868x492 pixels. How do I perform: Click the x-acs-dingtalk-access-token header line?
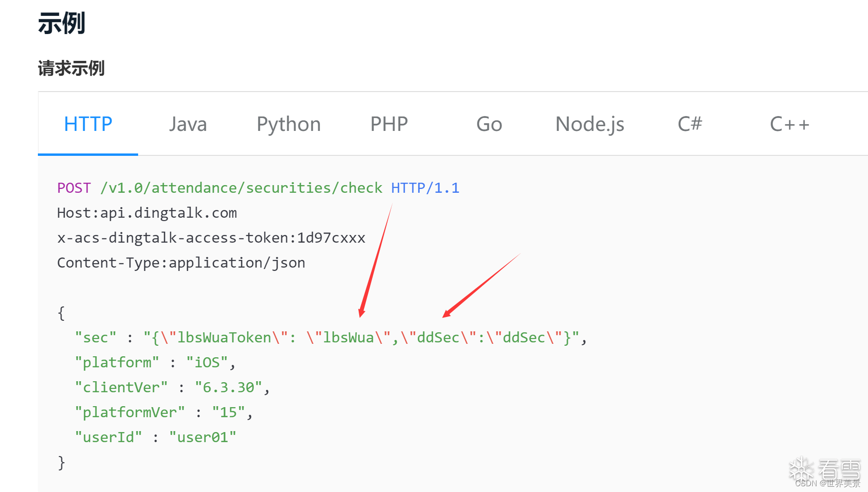211,238
